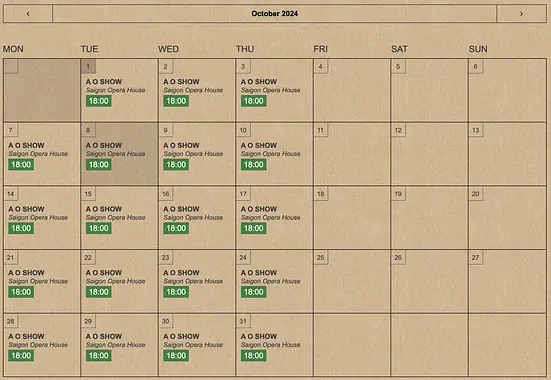Click the 18:00 badge on October 10

[x=254, y=165]
